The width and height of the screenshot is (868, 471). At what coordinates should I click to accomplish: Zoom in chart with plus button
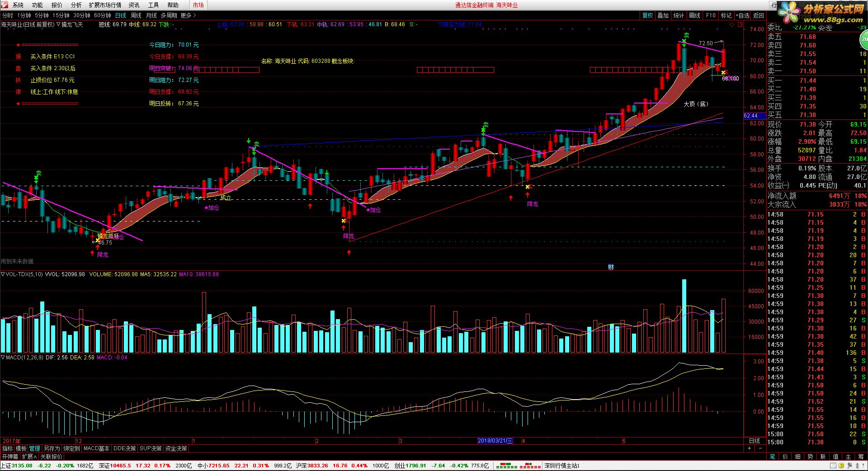pos(749,448)
